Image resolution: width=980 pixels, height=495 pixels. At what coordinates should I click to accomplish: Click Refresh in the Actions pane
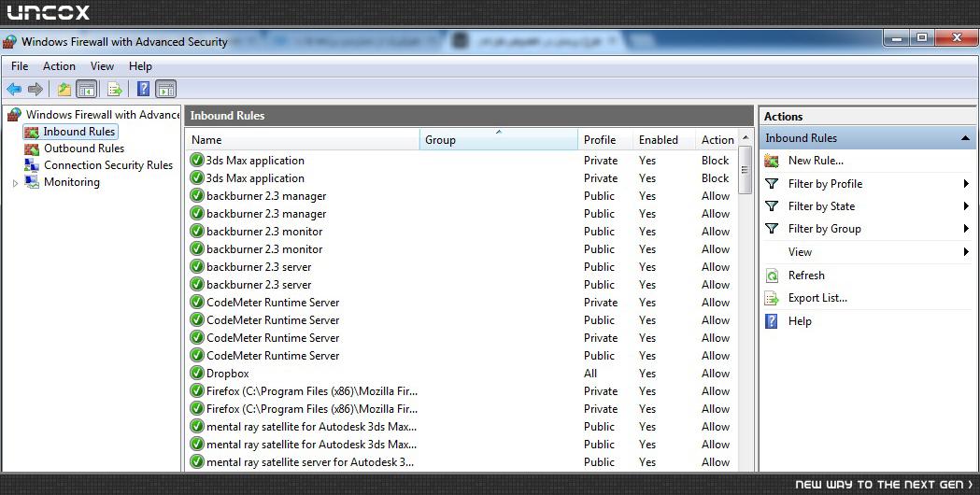[x=806, y=276]
